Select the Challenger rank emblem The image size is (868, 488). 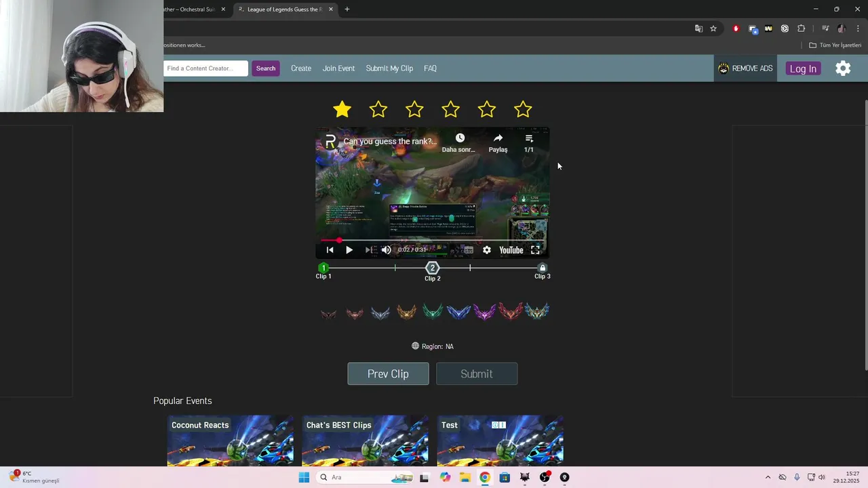click(536, 311)
